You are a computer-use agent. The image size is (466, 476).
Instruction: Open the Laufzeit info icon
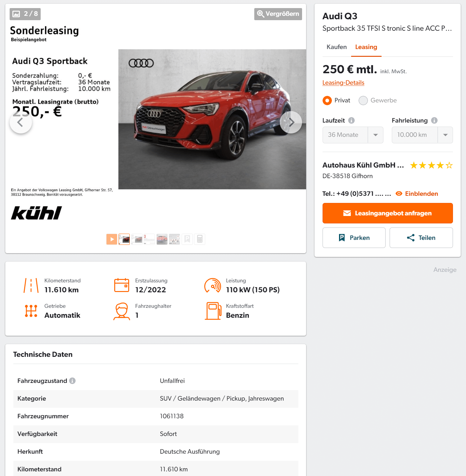pyautogui.click(x=351, y=120)
